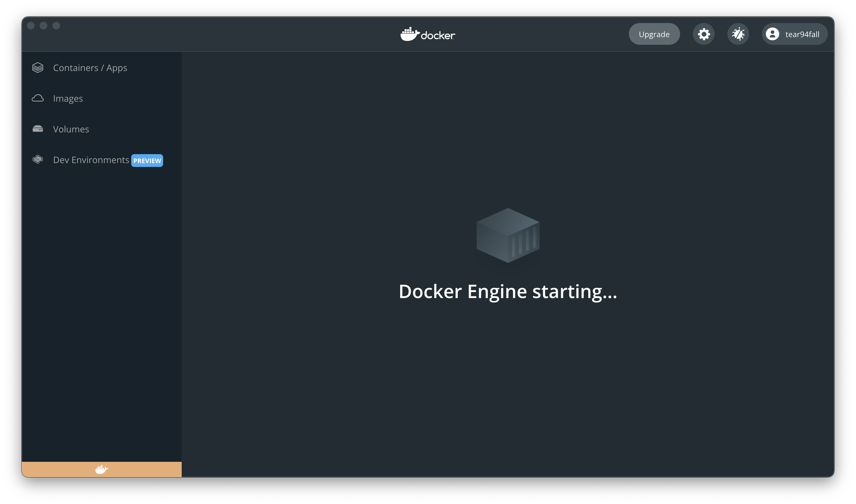Viewport: 856px width, 504px height.
Task: Click the Containers / Apps sidebar icon
Action: pos(38,67)
